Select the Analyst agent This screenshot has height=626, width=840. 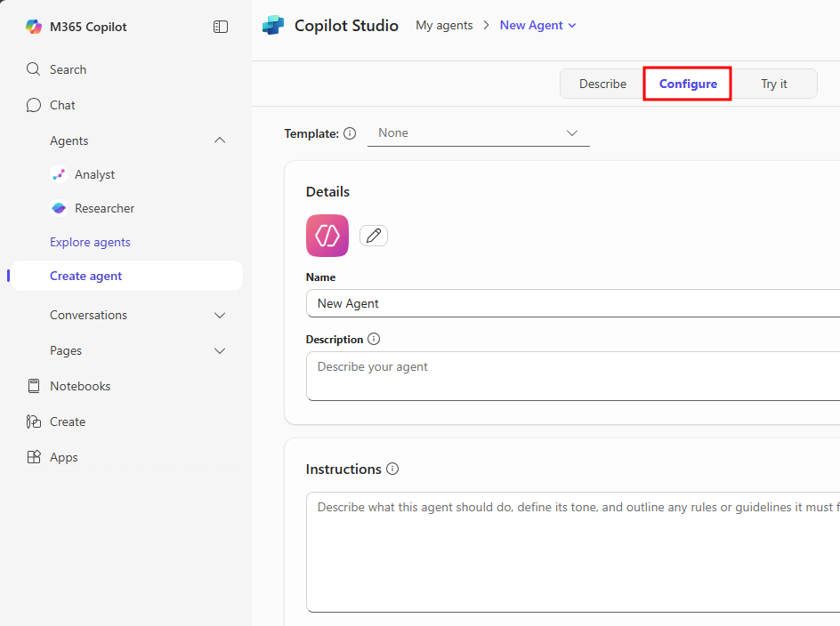[94, 174]
